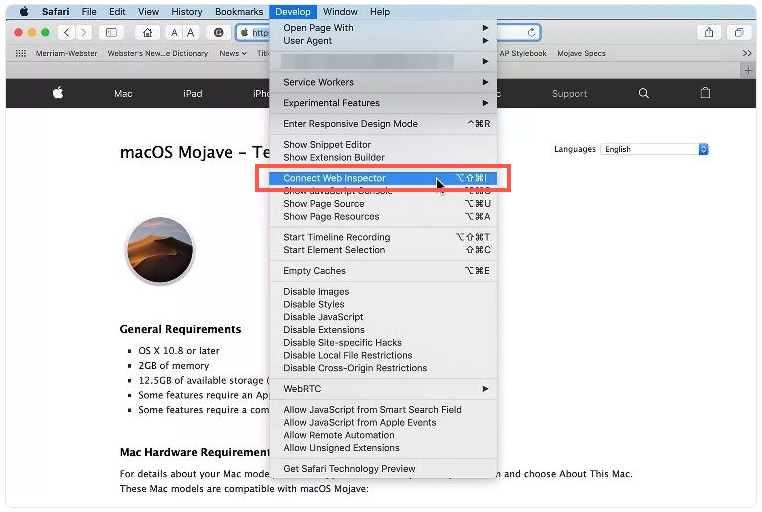This screenshot has width=762, height=512.
Task: Open Apple logo in site navigation
Action: (x=58, y=93)
